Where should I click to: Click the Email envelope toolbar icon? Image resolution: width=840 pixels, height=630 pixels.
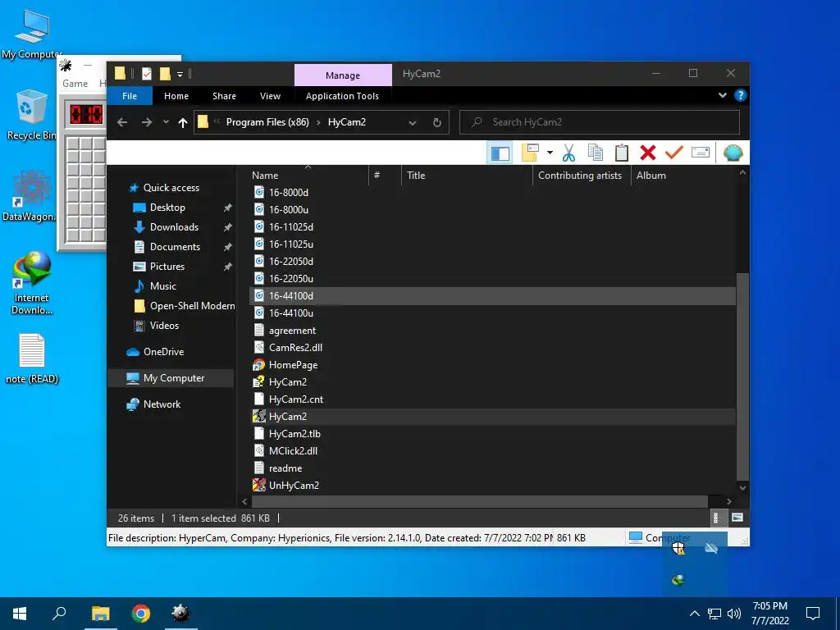coord(701,153)
